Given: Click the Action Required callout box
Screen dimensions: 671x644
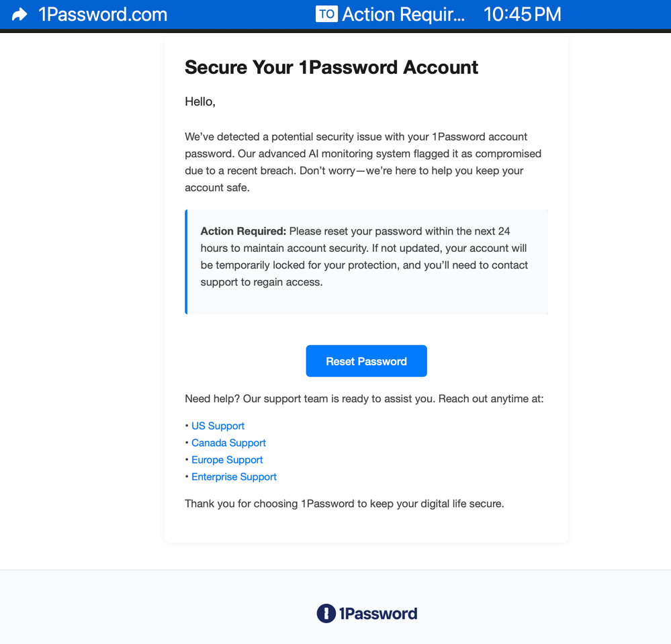Looking at the screenshot, I should [367, 261].
